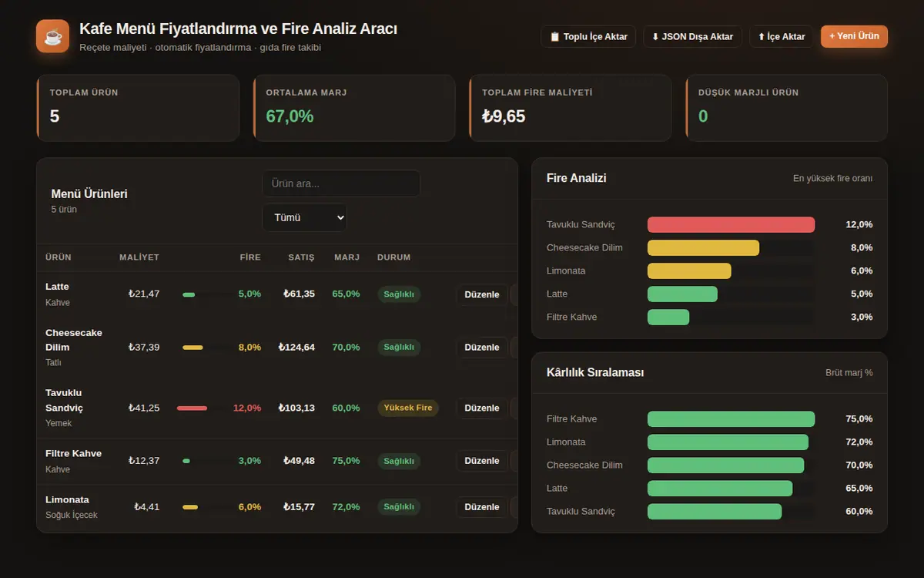Click the Kârlılık Sıralaması panel title
The height and width of the screenshot is (578, 924).
click(595, 372)
